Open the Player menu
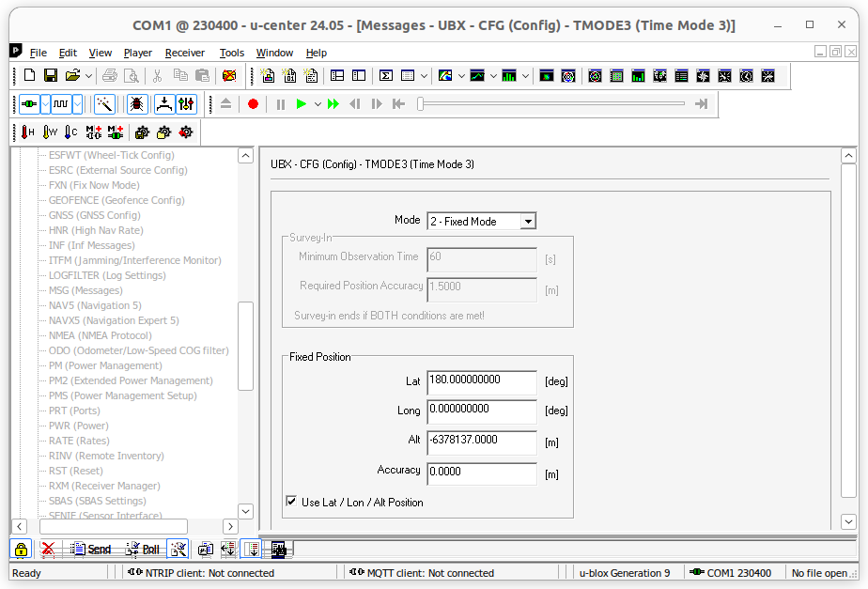The width and height of the screenshot is (868, 589). click(x=138, y=53)
